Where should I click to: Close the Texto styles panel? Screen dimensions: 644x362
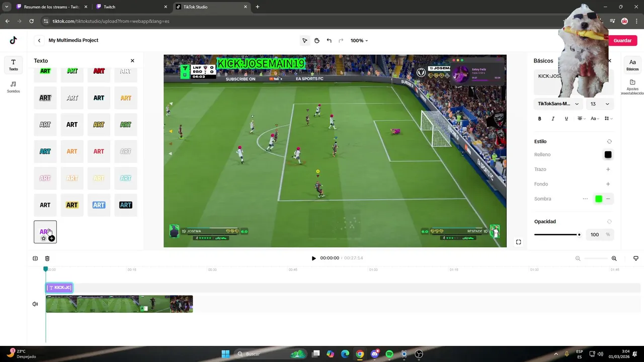coord(132,61)
